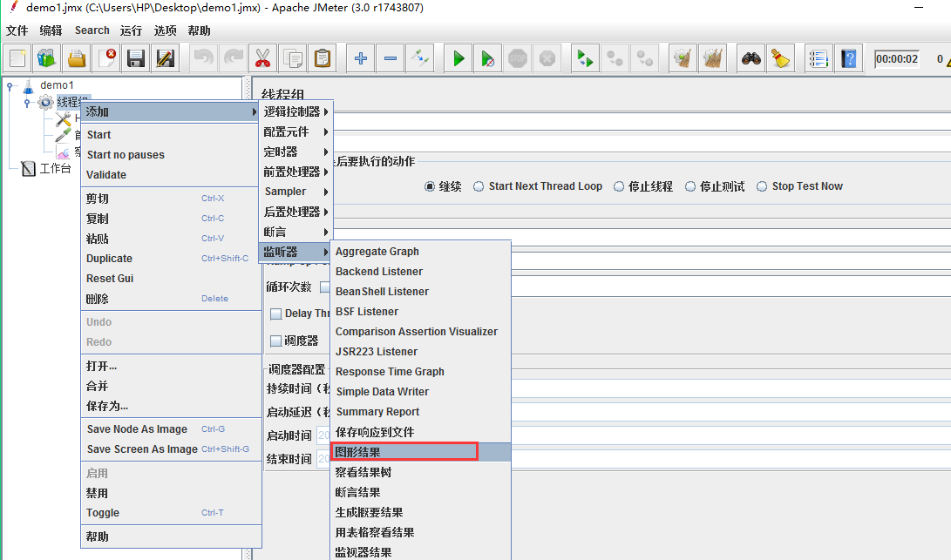951x560 pixels.
Task: Click the Open file folder icon
Action: tap(77, 59)
